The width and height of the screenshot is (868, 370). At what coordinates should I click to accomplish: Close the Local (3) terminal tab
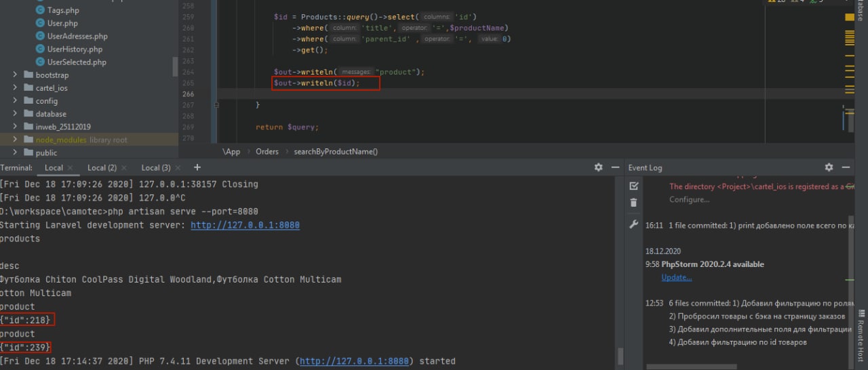pyautogui.click(x=178, y=168)
